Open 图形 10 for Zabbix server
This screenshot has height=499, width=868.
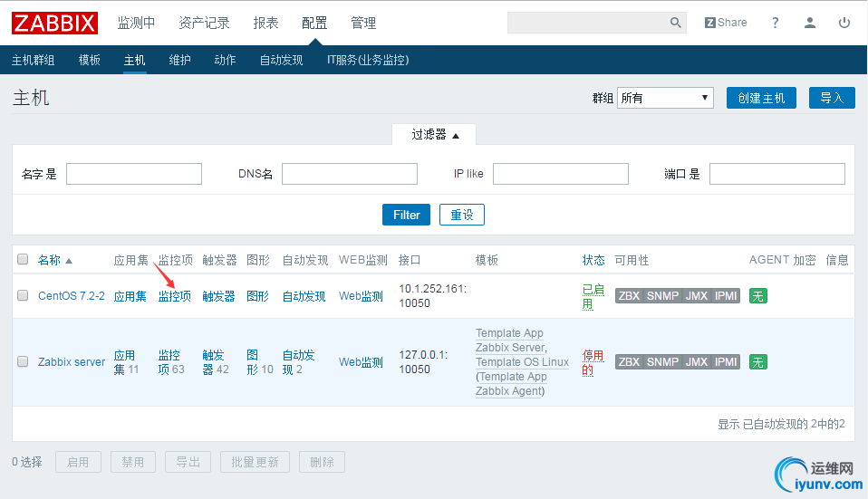[x=258, y=362]
